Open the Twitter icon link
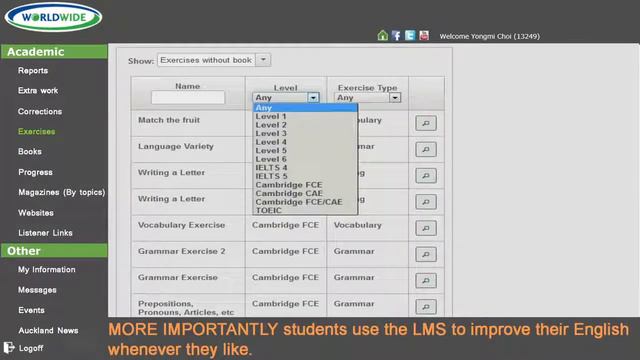The height and width of the screenshot is (360, 640). coord(410,36)
